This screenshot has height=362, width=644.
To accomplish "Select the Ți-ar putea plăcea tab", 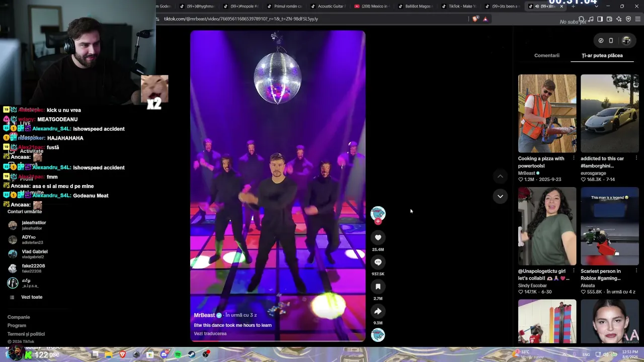I will (602, 55).
